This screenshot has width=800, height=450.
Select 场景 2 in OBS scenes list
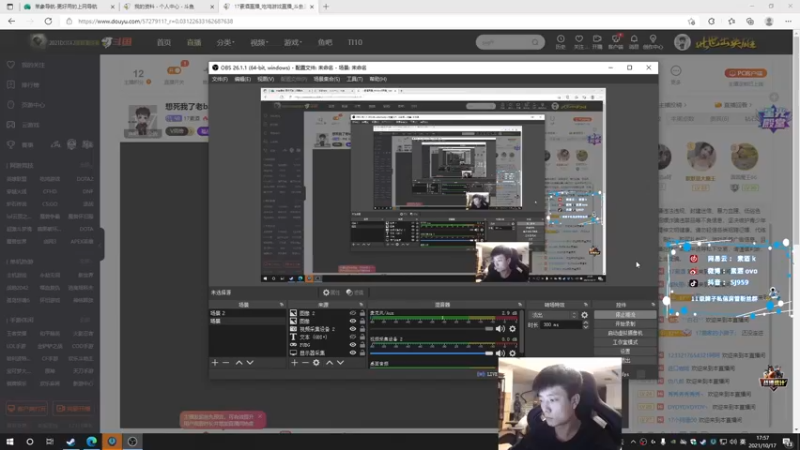click(247, 313)
